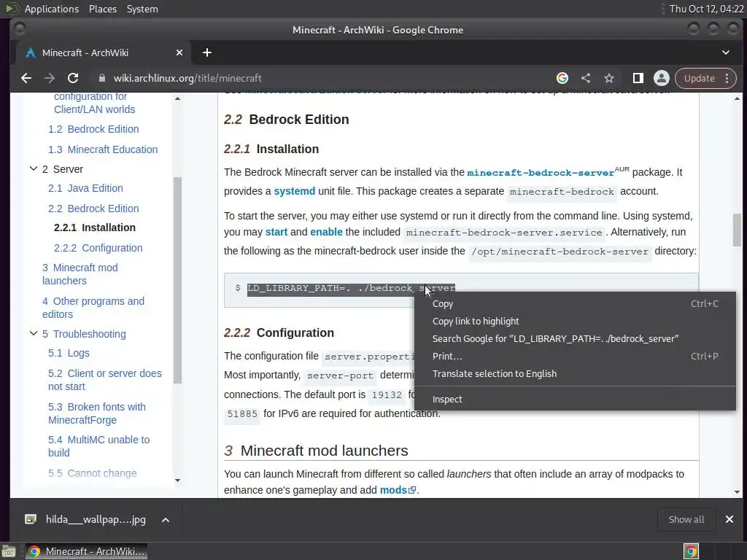Image resolution: width=747 pixels, height=560 pixels.
Task: Click Show all downloads
Action: pyautogui.click(x=686, y=519)
